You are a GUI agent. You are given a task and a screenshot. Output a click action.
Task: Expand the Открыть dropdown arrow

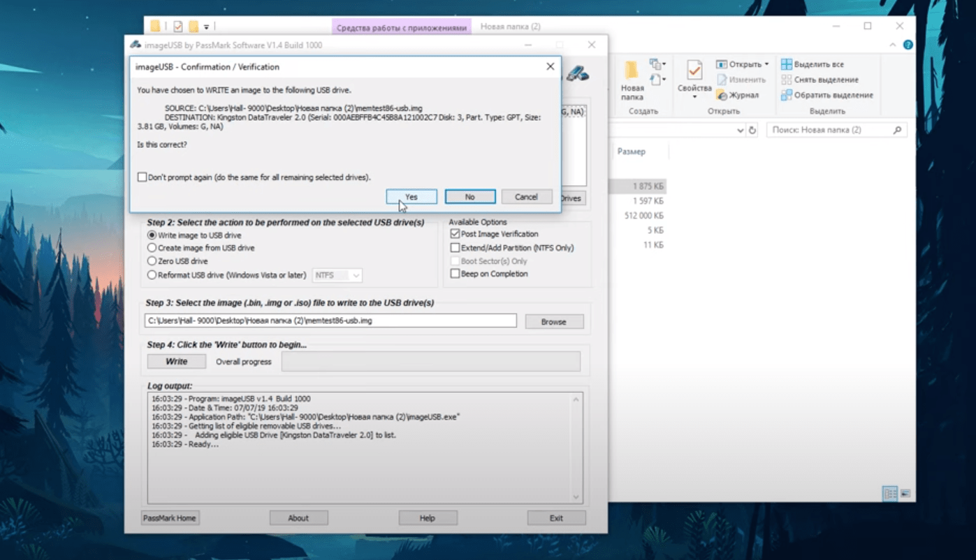click(766, 64)
